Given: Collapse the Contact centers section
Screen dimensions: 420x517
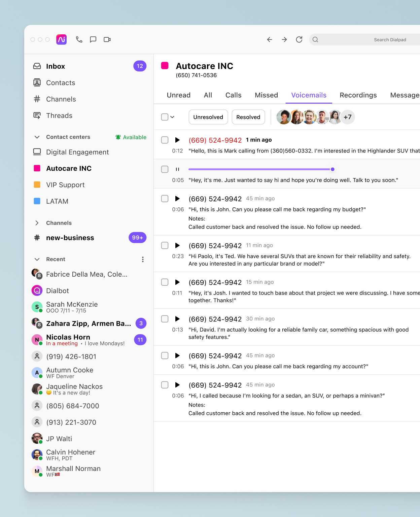Looking at the screenshot, I should click(37, 137).
